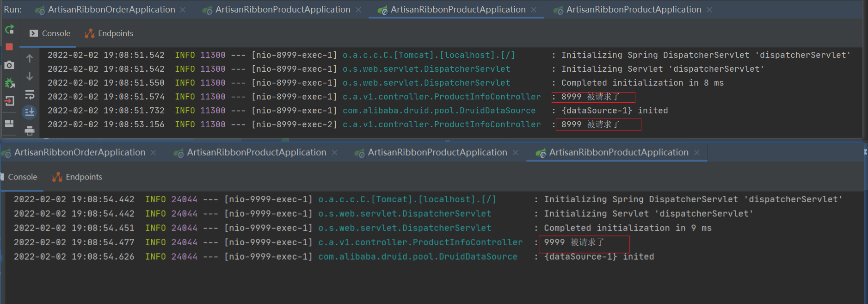Select upper ArtisanRibbonOrderApplication run tab
Image resolution: width=868 pixels, height=304 pixels.
(111, 9)
